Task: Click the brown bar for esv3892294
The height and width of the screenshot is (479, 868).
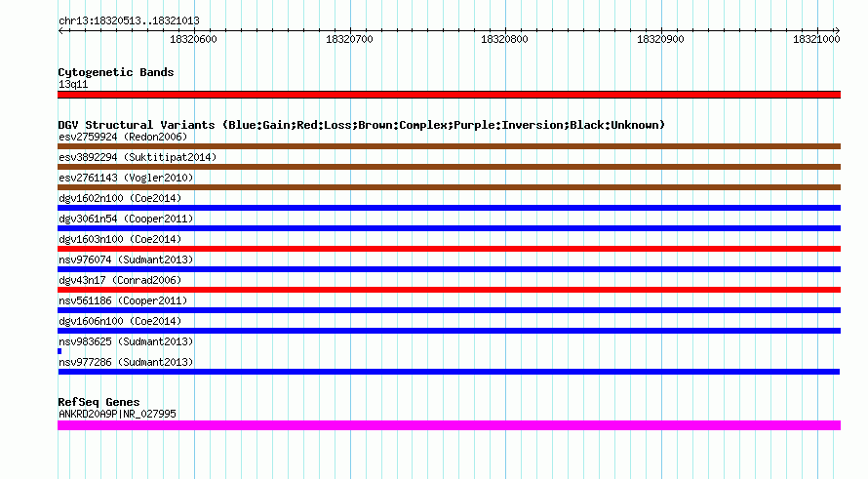Action: click(x=449, y=167)
